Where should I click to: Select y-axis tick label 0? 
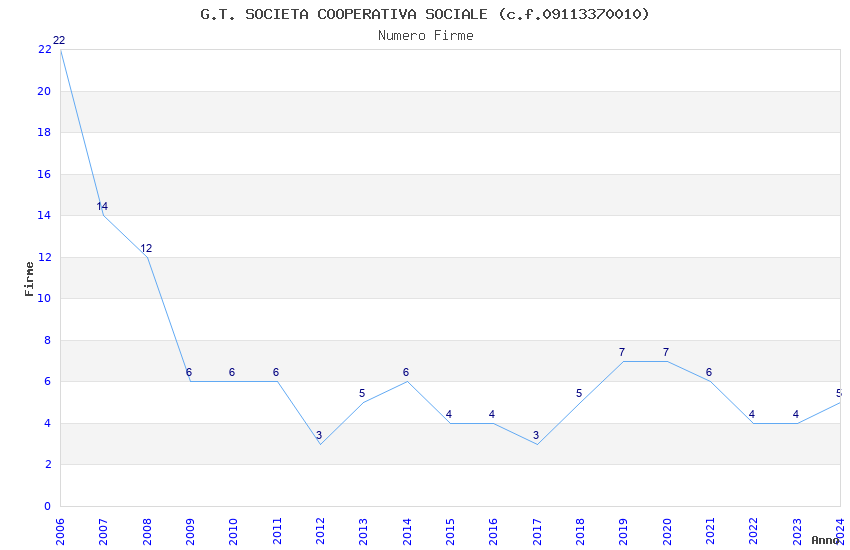47,506
